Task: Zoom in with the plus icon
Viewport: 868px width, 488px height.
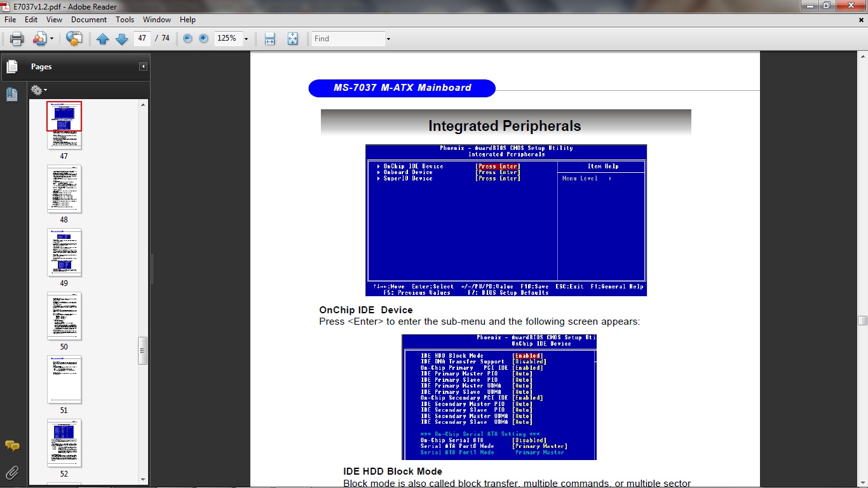Action: 203,39
